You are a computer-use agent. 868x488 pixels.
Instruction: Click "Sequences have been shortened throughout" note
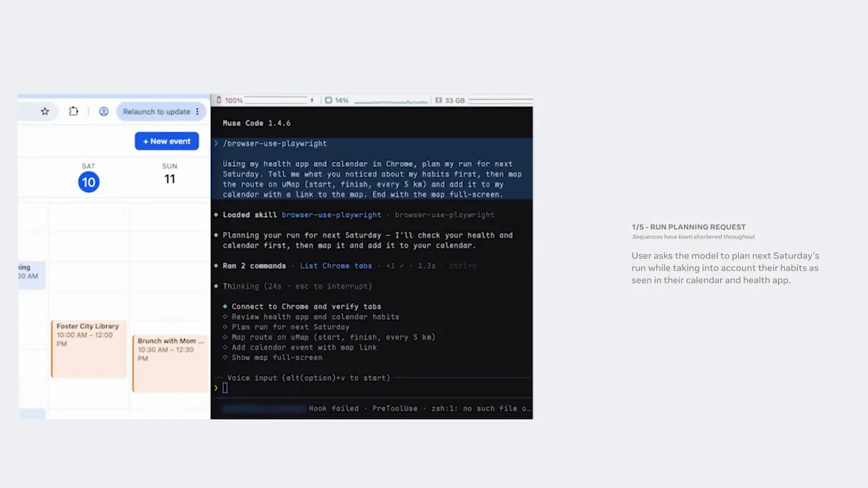(x=694, y=237)
